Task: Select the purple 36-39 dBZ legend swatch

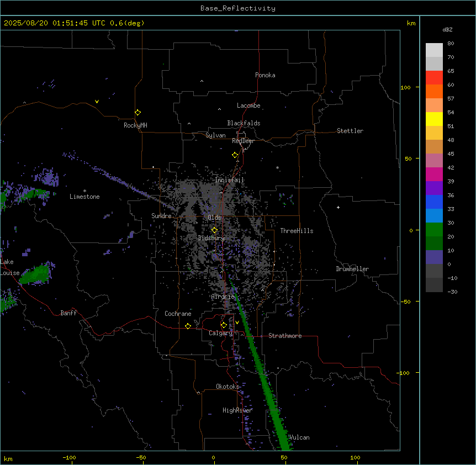Action: (x=434, y=188)
